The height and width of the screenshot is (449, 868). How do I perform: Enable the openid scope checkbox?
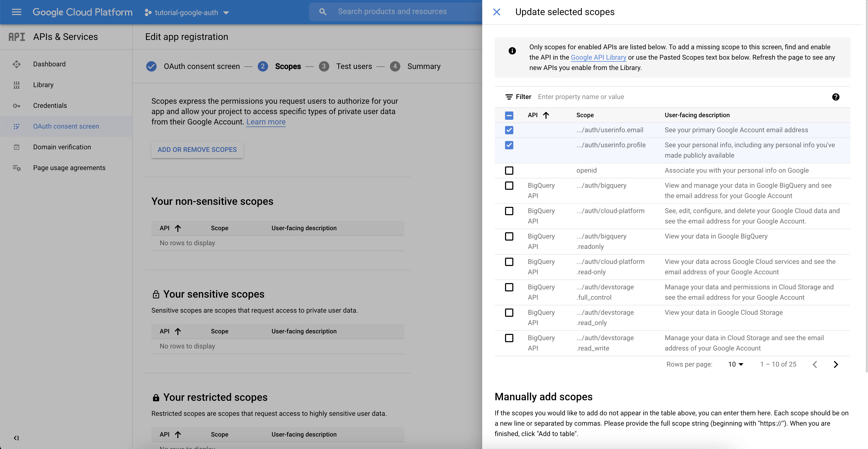coord(509,170)
